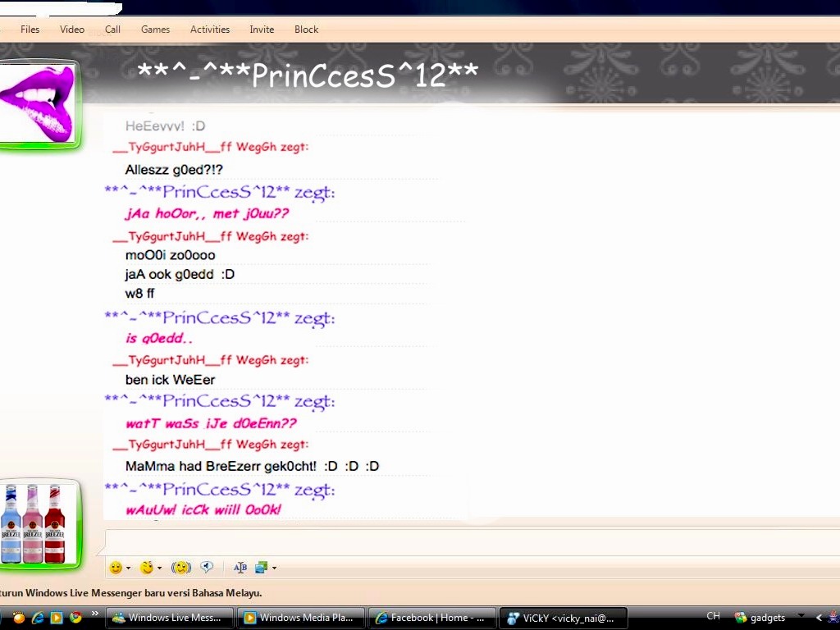Open the emoticon picker smiley icon
Screen dimensions: 840x630
coord(116,568)
